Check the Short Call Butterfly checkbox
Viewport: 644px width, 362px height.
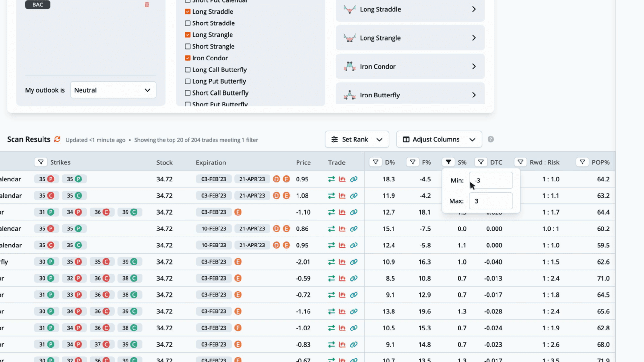(188, 93)
